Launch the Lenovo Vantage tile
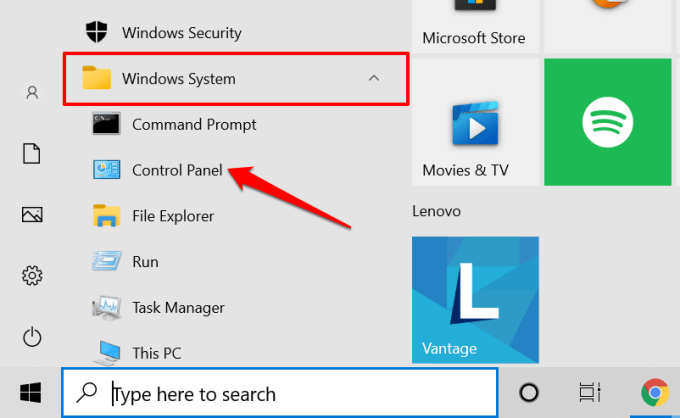This screenshot has width=680, height=418. pyautogui.click(x=475, y=299)
